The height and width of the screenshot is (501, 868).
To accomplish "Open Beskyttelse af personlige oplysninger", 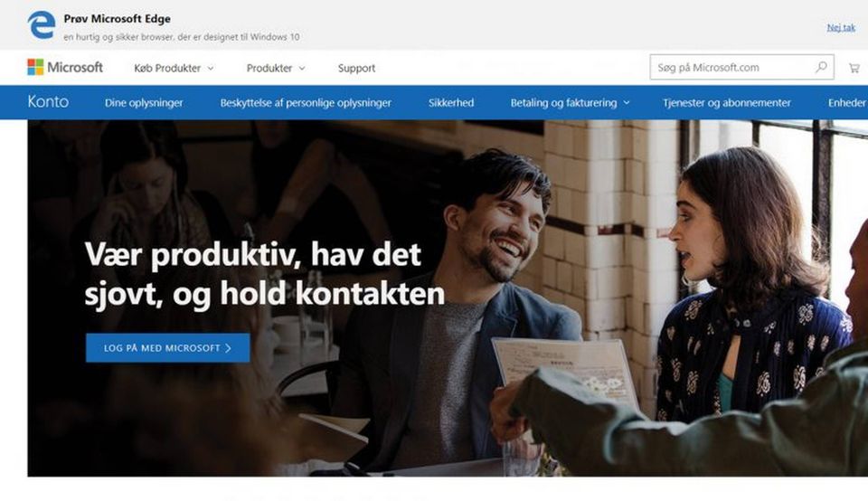I will [306, 103].
